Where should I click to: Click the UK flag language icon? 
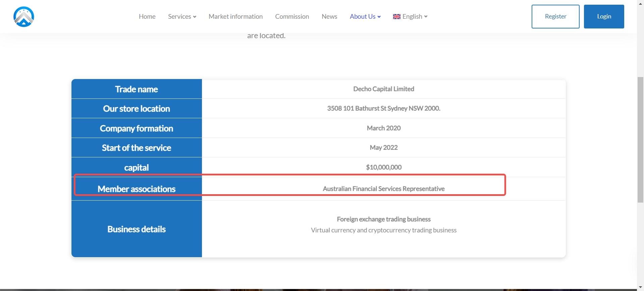[397, 17]
